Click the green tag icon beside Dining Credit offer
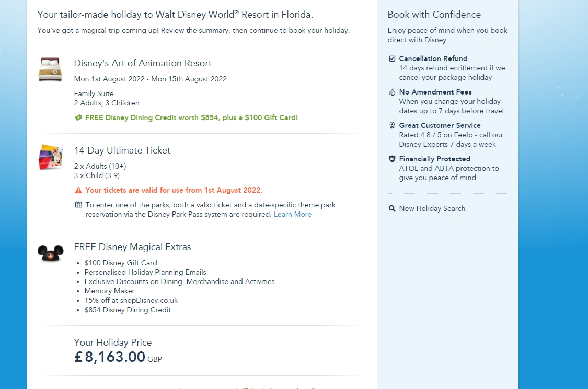The width and height of the screenshot is (588, 389). tap(78, 117)
